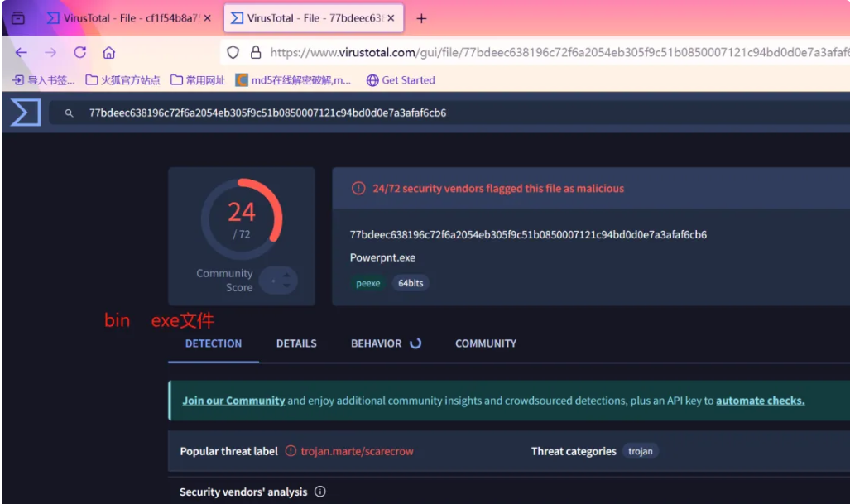The image size is (850, 504).
Task: Reload the current page
Action: click(80, 53)
